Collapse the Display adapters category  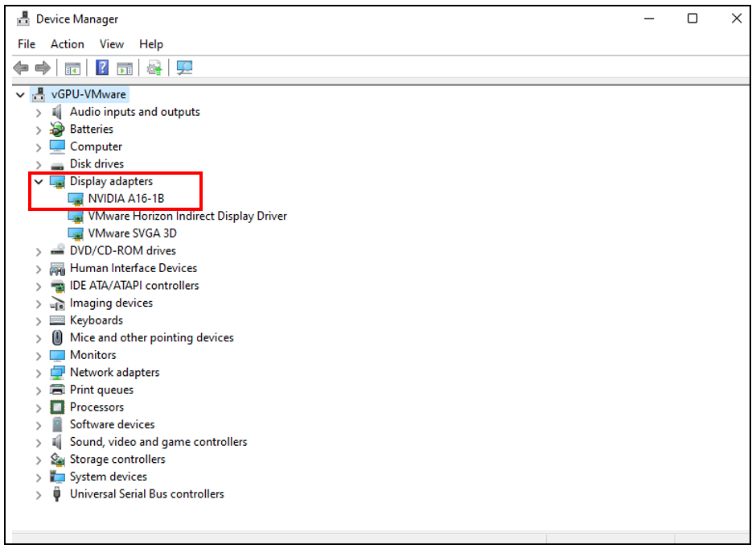pos(38,182)
